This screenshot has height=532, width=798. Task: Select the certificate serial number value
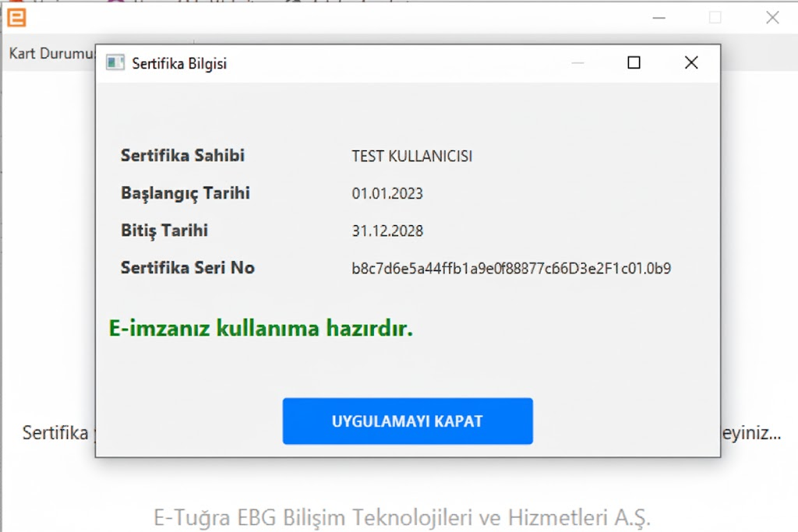point(511,269)
